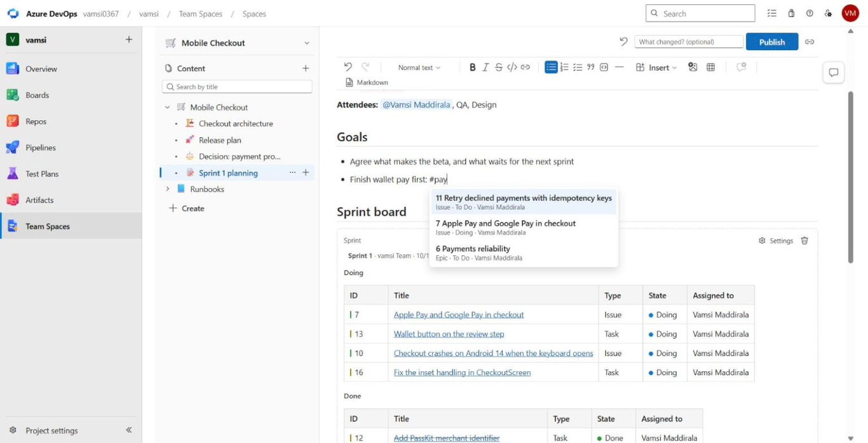Click the redo arrow in the editor toolbar
868x443 pixels.
pos(365,67)
